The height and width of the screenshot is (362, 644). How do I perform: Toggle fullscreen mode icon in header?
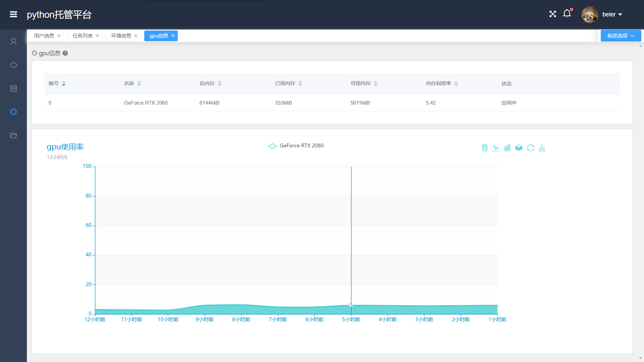point(552,14)
